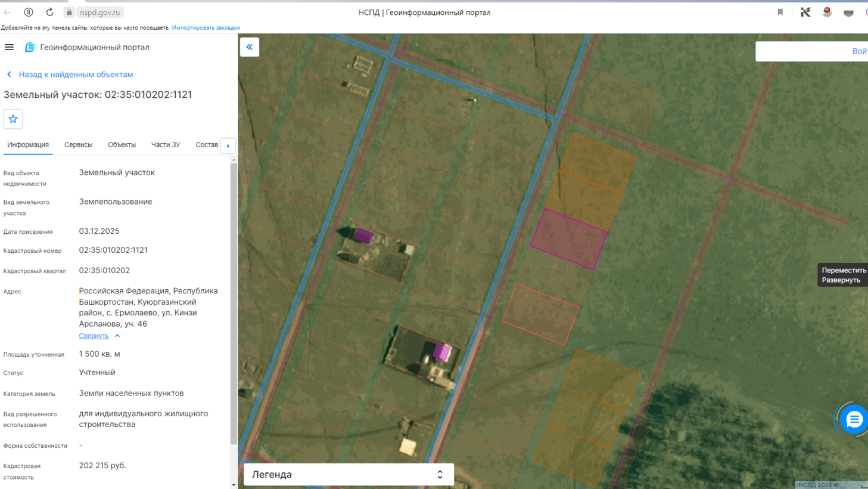
Task: Click the Geoportal logo icon
Action: point(30,47)
